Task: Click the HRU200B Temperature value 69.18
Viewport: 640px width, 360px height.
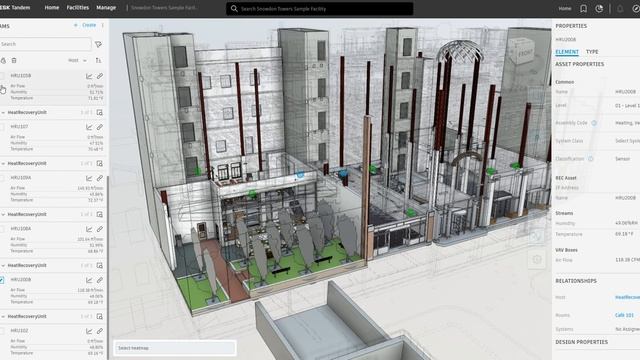Action: click(x=96, y=302)
